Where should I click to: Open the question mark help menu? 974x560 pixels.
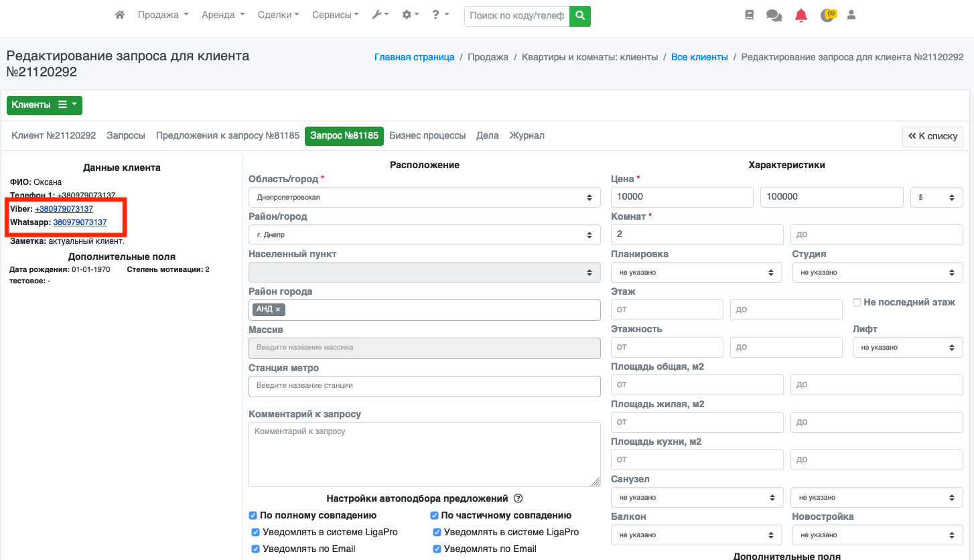(x=440, y=15)
